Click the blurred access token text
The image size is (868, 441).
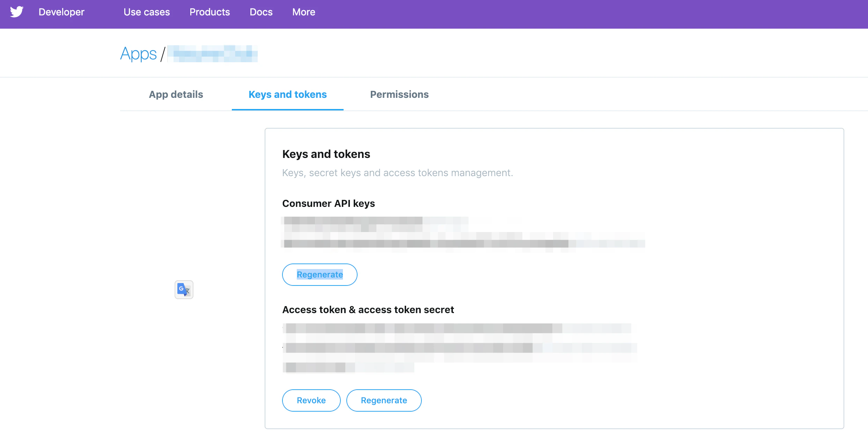coord(460,348)
